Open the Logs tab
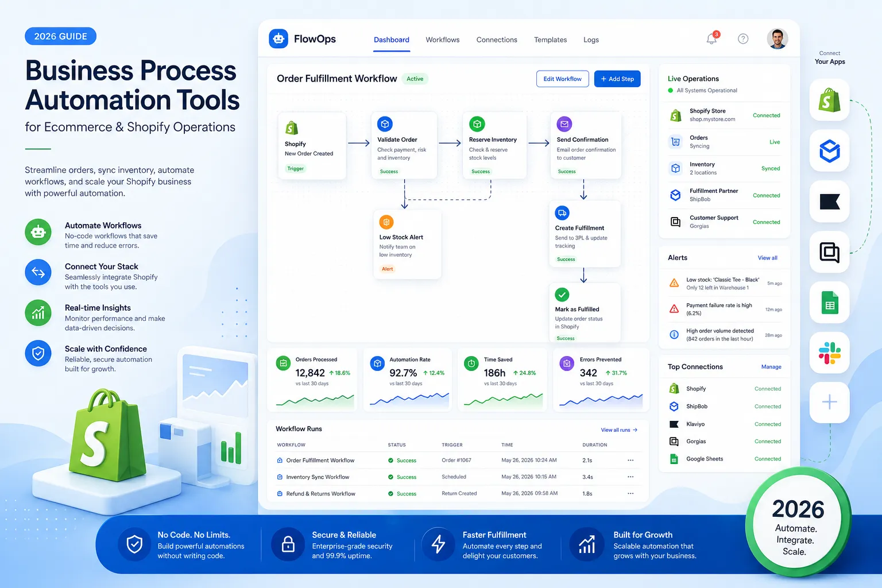 pyautogui.click(x=591, y=40)
